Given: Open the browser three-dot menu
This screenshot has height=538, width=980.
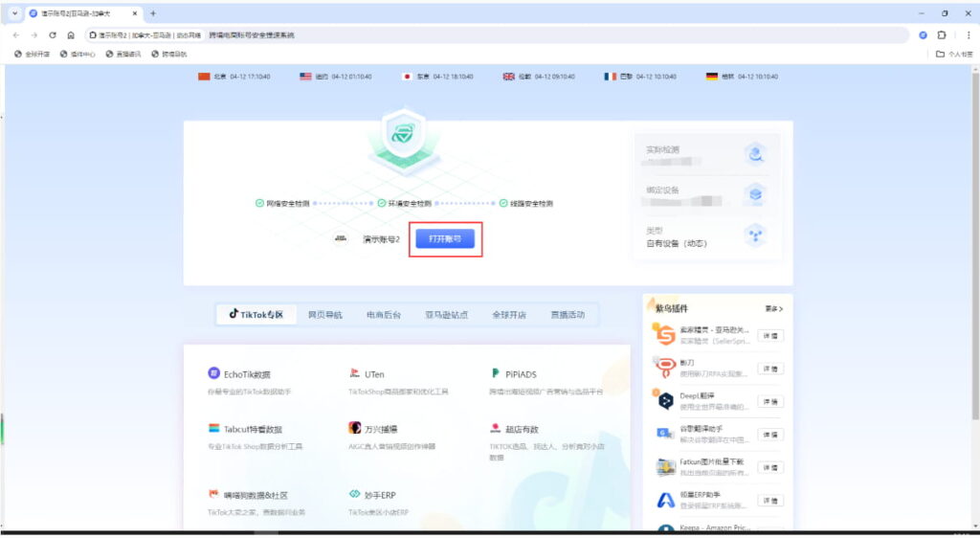Looking at the screenshot, I should click(x=969, y=34).
